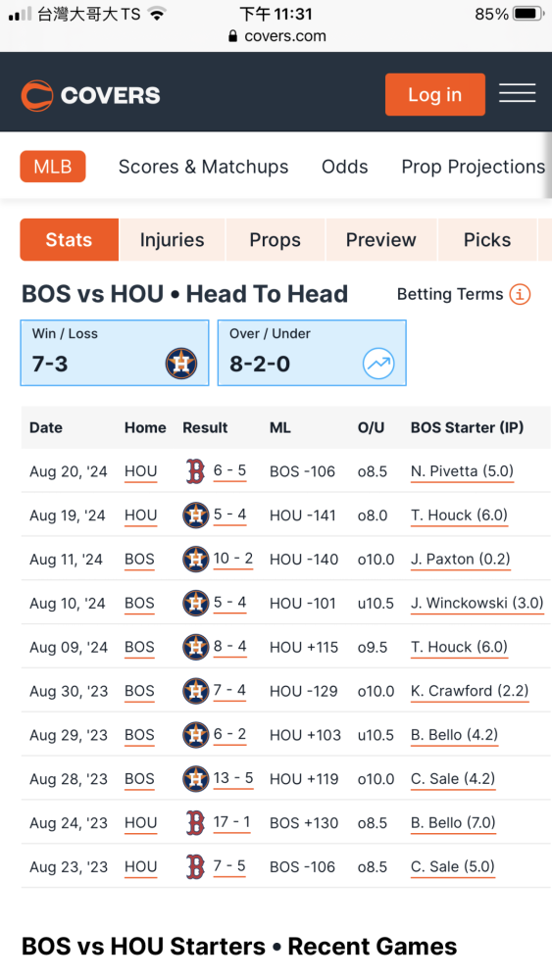Viewport: 552px width, 980px height.
Task: Switch to the Picks tab
Action: (x=487, y=239)
